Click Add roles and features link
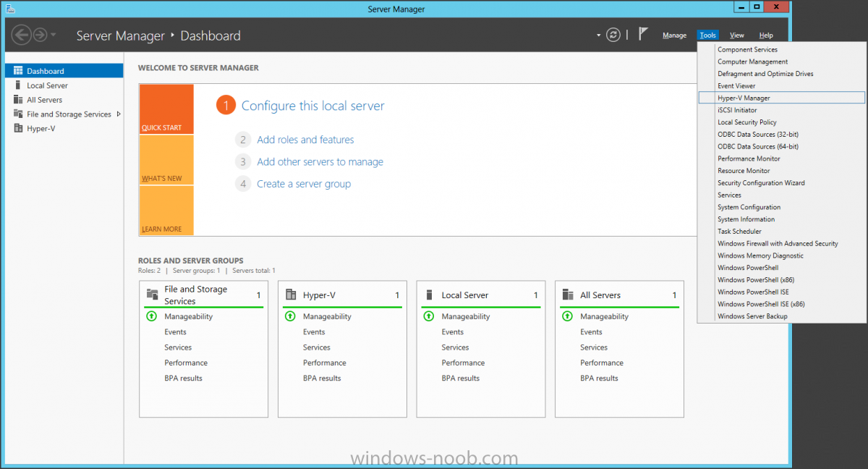Image resolution: width=868 pixels, height=469 pixels. click(x=305, y=140)
